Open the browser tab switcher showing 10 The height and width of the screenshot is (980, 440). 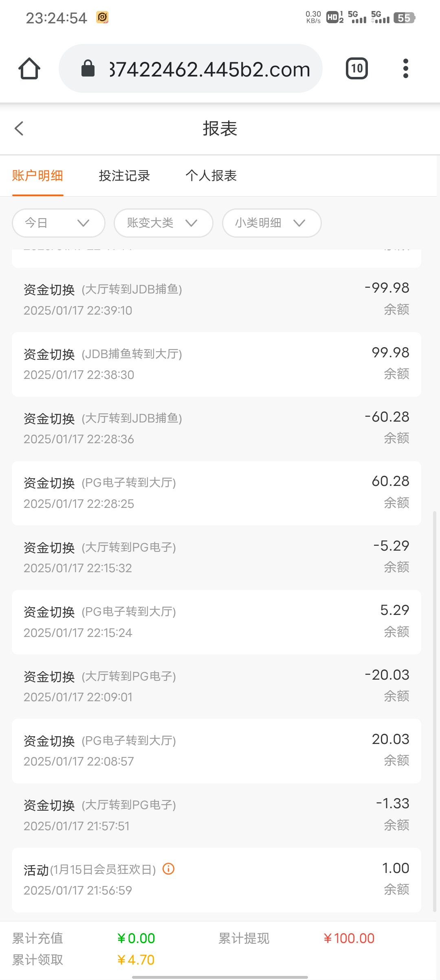point(356,68)
